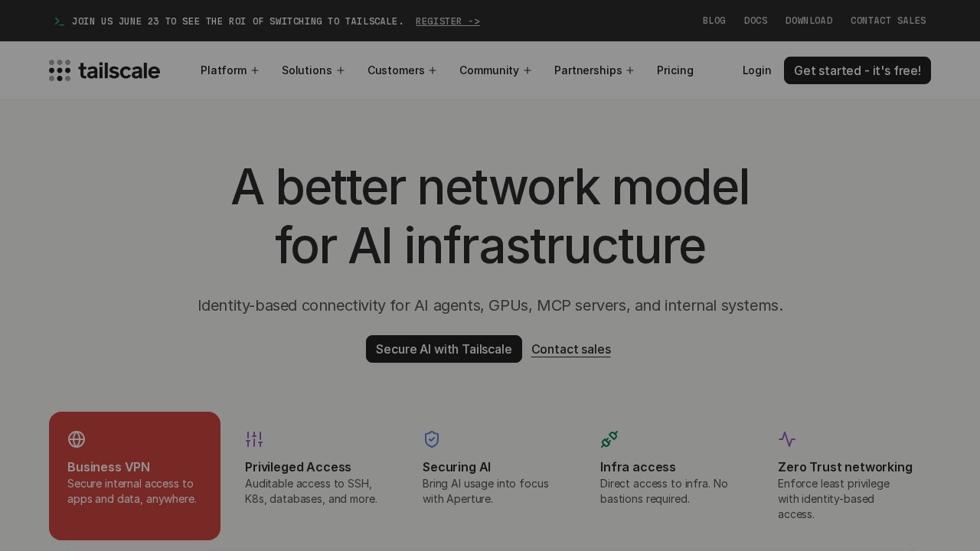Image resolution: width=980 pixels, height=551 pixels.
Task: Expand the Customers menu
Action: (402, 70)
